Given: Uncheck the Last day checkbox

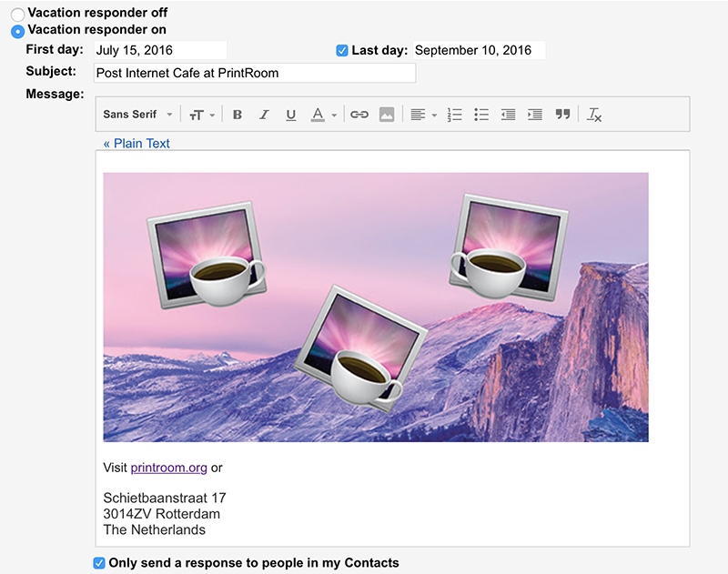Looking at the screenshot, I should (342, 50).
